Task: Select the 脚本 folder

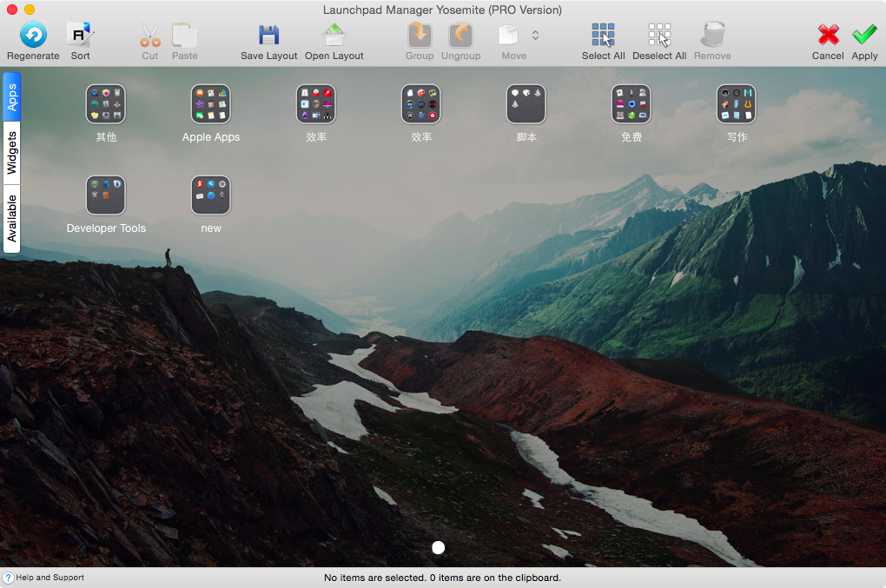Action: (526, 104)
